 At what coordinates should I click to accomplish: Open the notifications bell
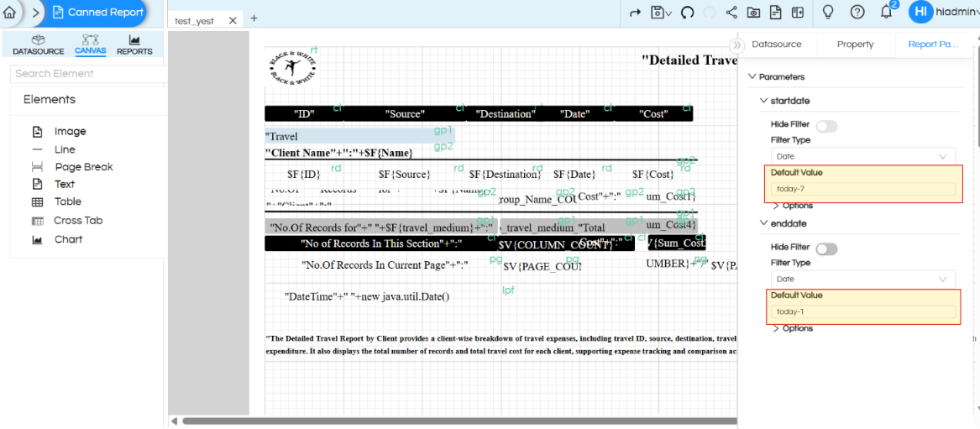click(x=886, y=12)
